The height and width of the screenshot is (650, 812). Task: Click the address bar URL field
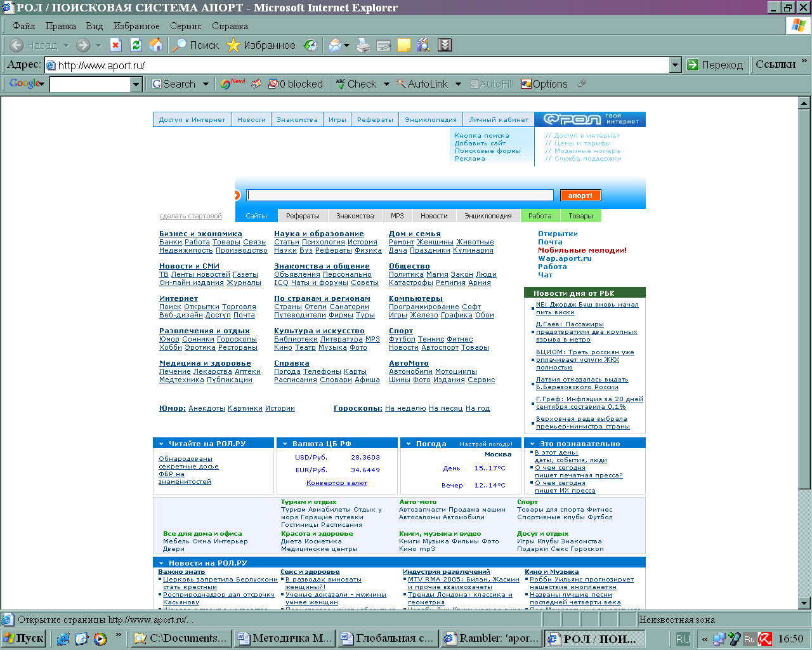tap(357, 65)
